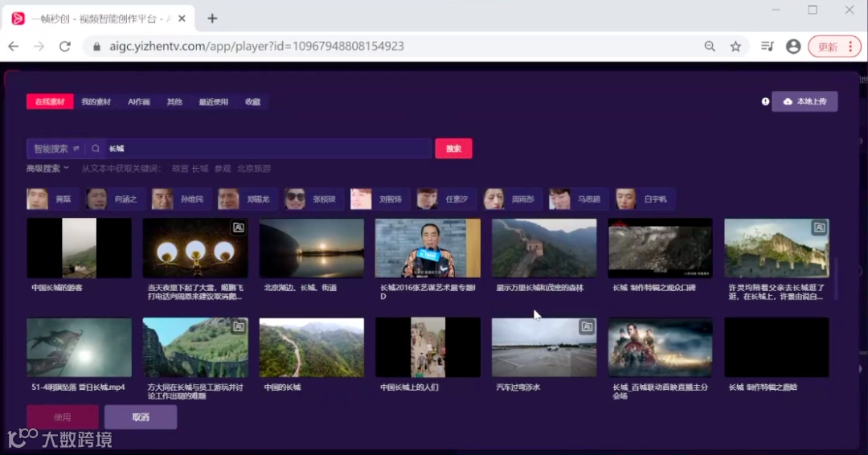The height and width of the screenshot is (455, 868).
Task: Filter by the person chip 白宇帆
Action: click(x=645, y=199)
